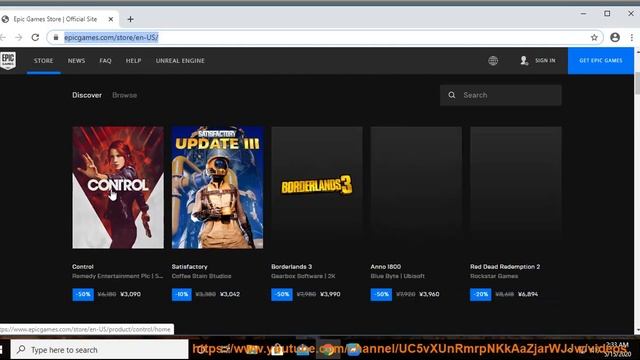Close the Epic Games Store tab

tap(111, 19)
